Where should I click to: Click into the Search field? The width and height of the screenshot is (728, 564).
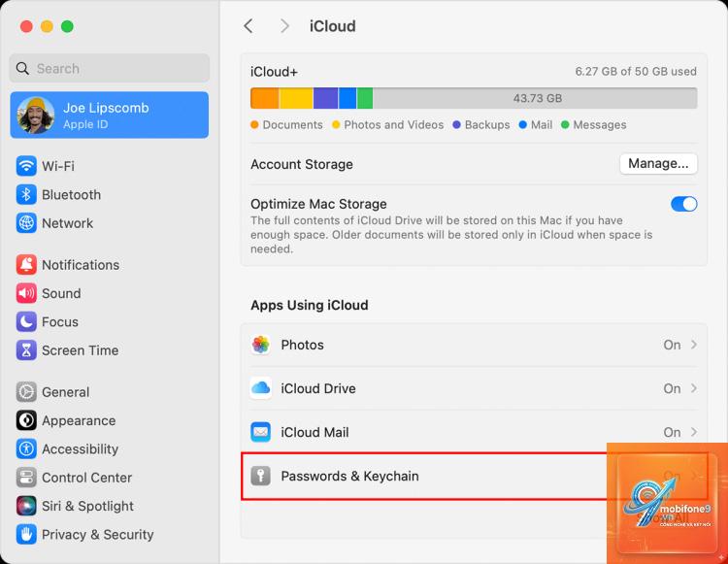point(110,68)
